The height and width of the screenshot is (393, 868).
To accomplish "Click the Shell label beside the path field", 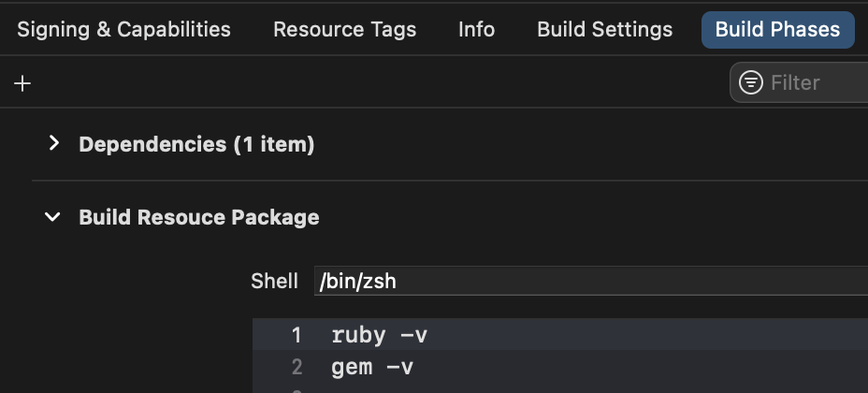I will [x=274, y=281].
